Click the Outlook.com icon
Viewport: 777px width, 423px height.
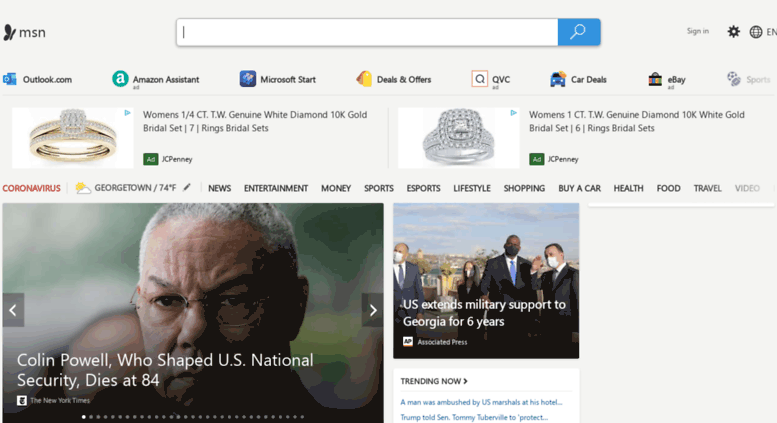9,79
